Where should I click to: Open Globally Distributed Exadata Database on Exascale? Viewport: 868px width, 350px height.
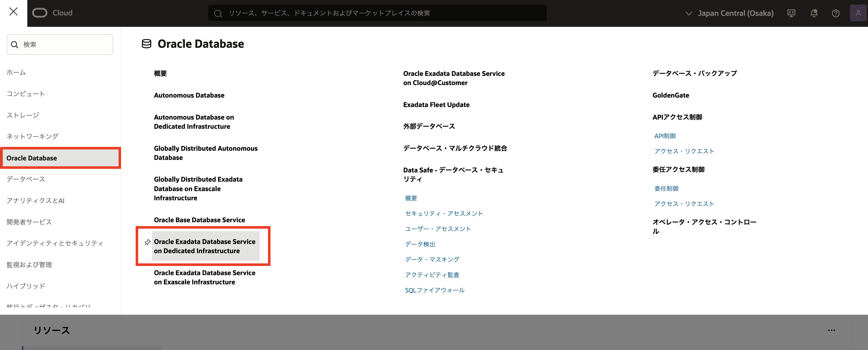pyautogui.click(x=198, y=189)
